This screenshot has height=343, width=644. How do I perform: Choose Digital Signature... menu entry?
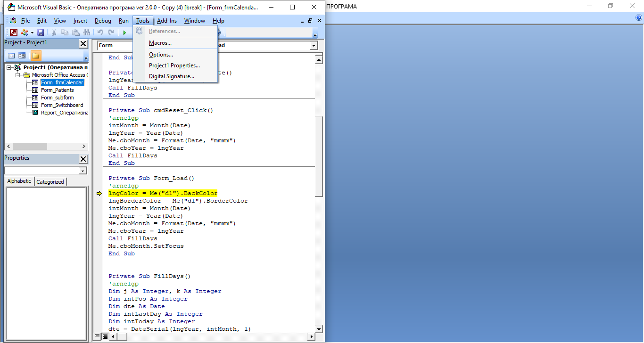point(175,76)
